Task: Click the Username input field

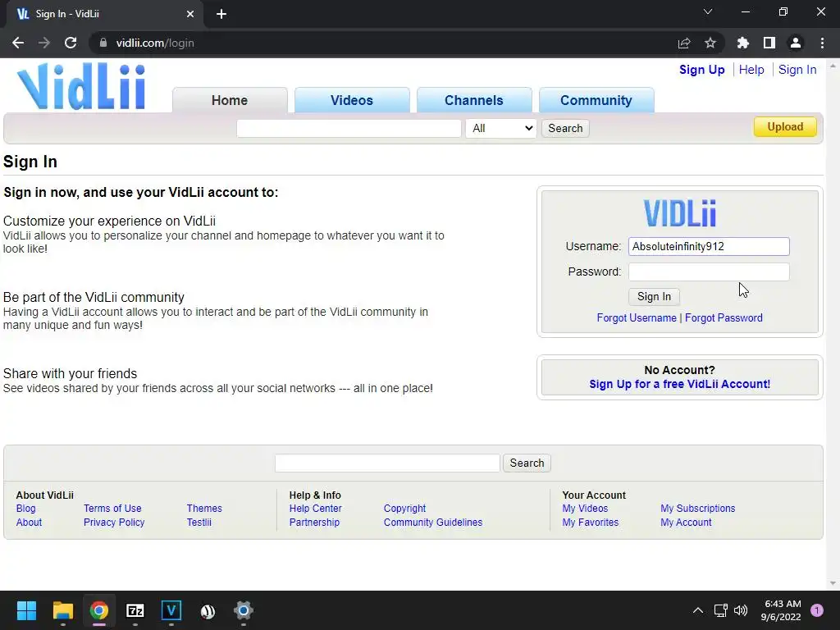Action: click(709, 246)
